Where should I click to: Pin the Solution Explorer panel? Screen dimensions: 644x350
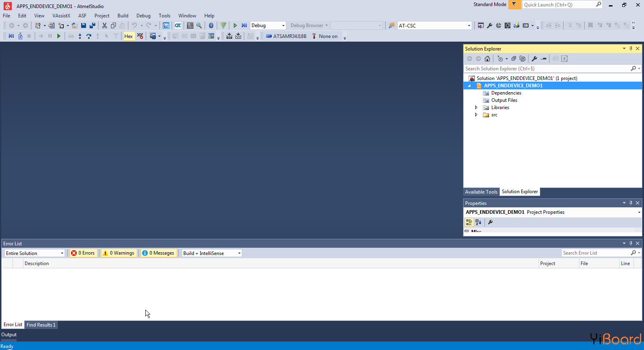click(x=631, y=48)
